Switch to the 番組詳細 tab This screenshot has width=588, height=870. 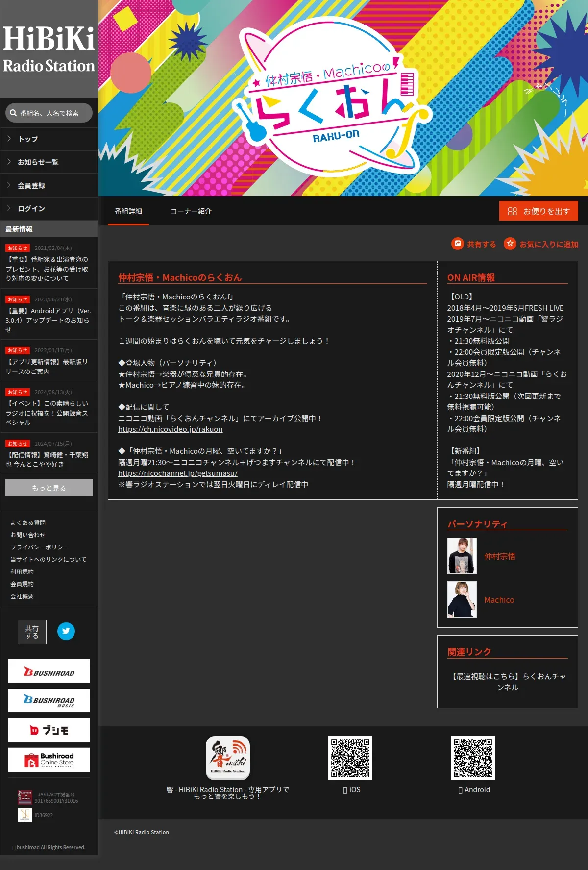coord(128,211)
